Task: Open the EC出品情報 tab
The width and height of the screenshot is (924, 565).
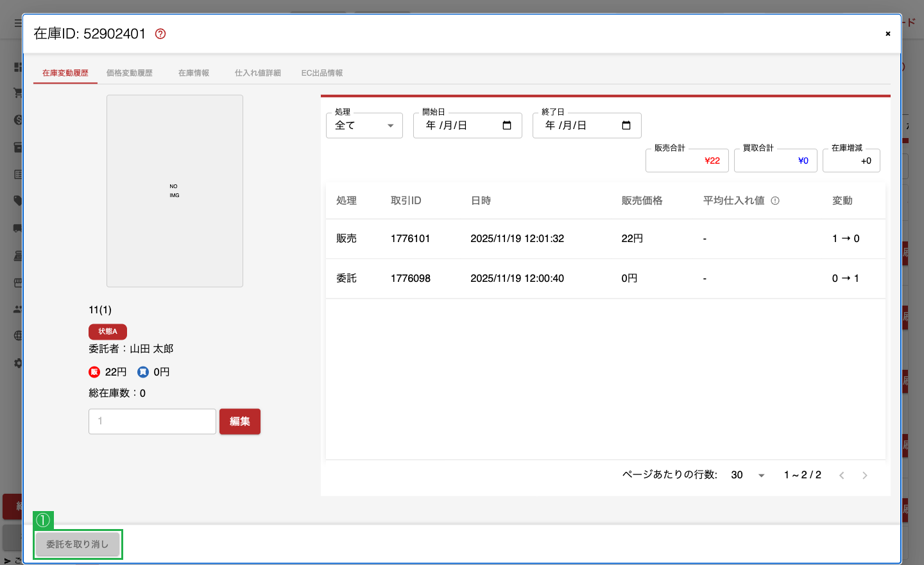Action: pyautogui.click(x=322, y=73)
